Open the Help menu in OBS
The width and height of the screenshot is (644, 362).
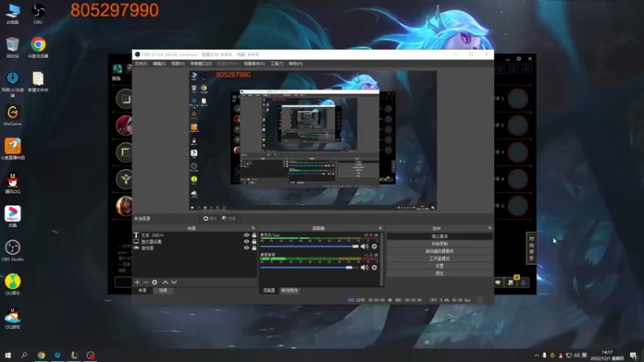[295, 64]
